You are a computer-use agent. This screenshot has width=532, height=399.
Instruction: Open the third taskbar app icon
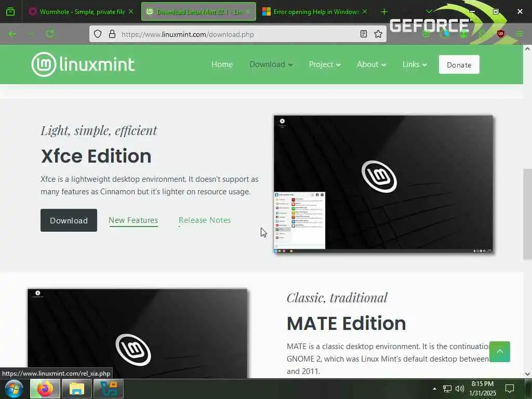coord(109,389)
